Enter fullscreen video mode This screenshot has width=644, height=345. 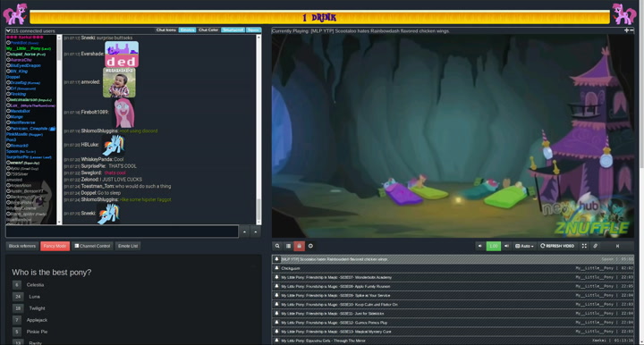(584, 246)
